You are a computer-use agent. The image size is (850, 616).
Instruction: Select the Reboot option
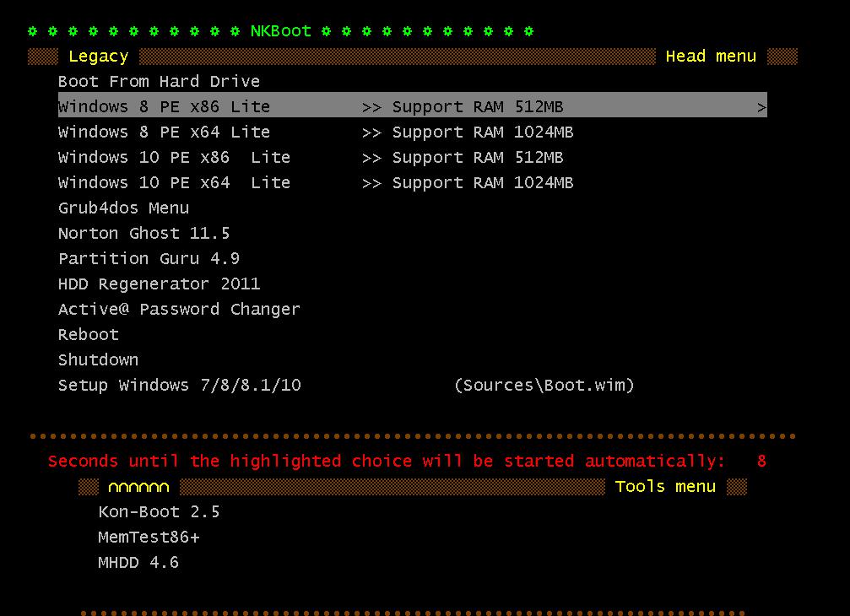coord(88,334)
